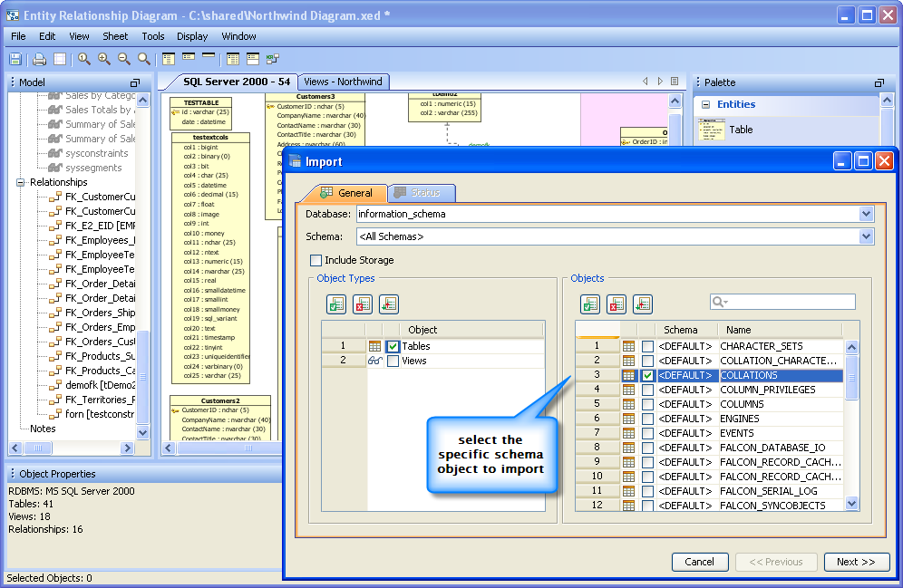The height and width of the screenshot is (588, 903).
Task: Click the sysconstraints view icon in Model tree
Action: pos(55,153)
